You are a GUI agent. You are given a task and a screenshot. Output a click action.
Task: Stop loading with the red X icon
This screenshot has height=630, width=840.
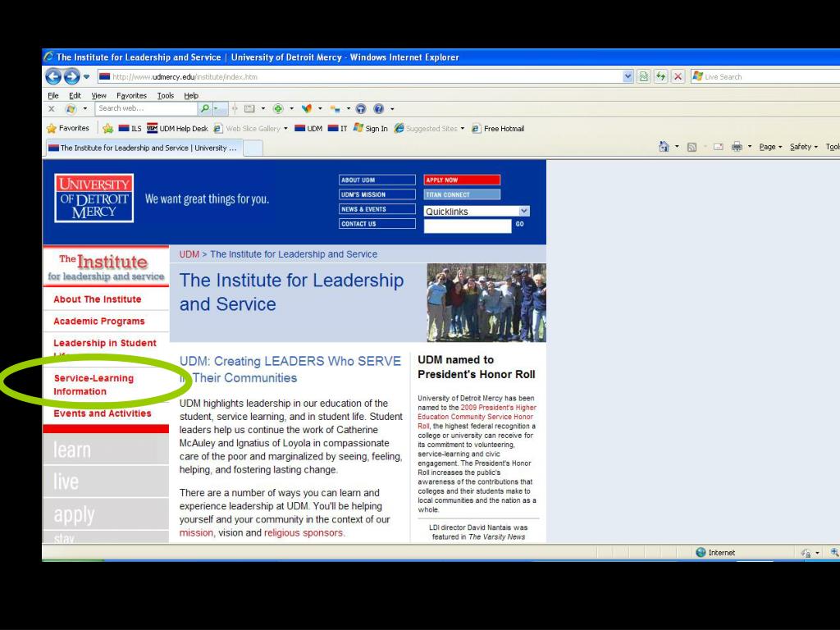678,76
